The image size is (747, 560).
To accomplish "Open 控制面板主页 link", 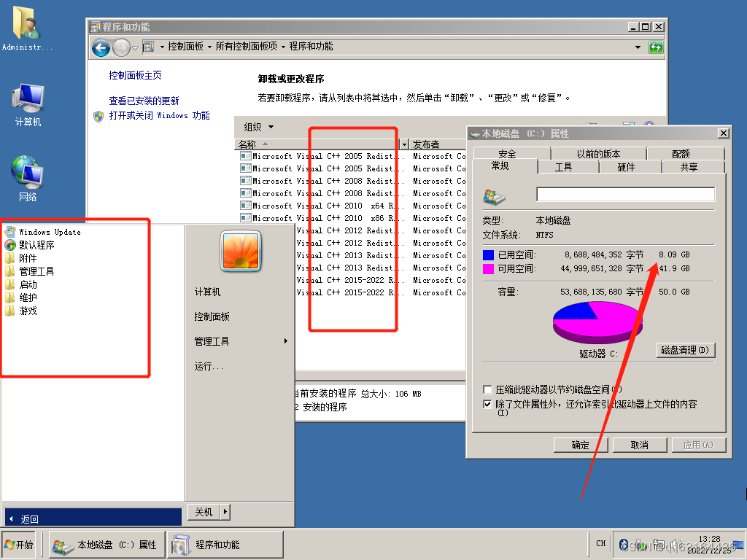I will [x=135, y=75].
